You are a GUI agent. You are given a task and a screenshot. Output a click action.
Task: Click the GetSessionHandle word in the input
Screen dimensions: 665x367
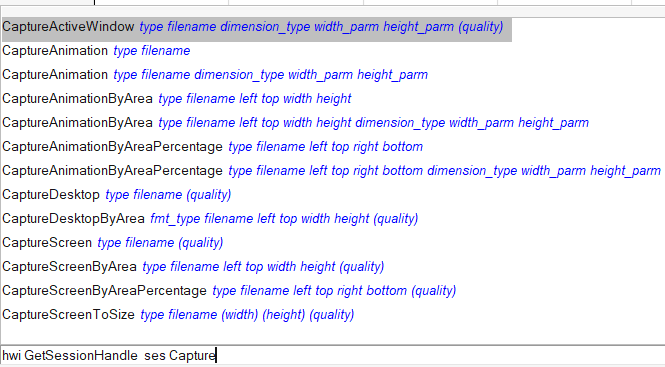pos(81,356)
